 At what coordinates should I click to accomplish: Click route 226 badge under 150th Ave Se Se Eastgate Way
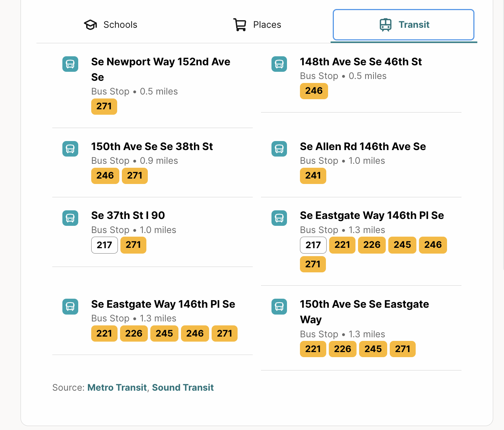[x=342, y=349]
